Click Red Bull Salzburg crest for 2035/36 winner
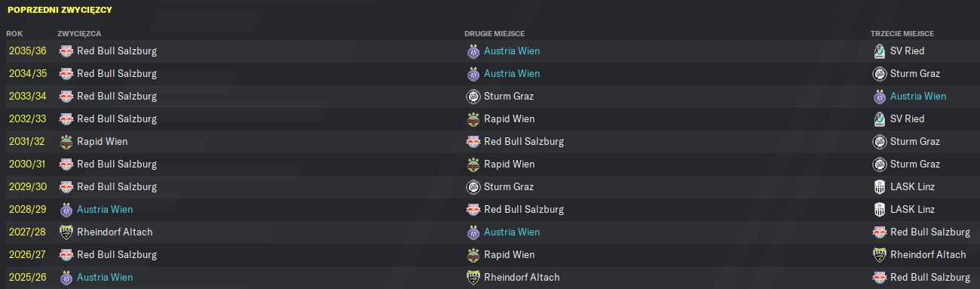 (x=66, y=51)
